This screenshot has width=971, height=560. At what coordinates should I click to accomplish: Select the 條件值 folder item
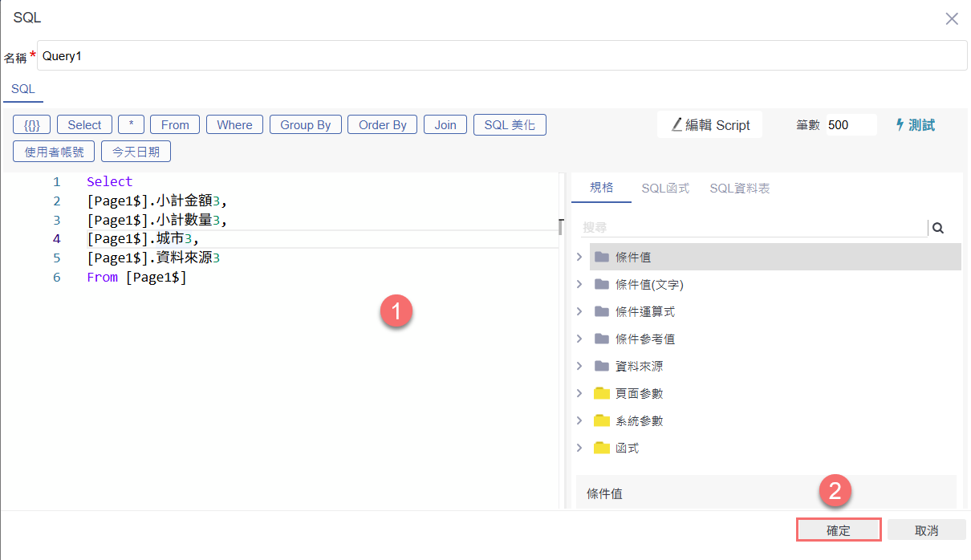click(x=632, y=258)
